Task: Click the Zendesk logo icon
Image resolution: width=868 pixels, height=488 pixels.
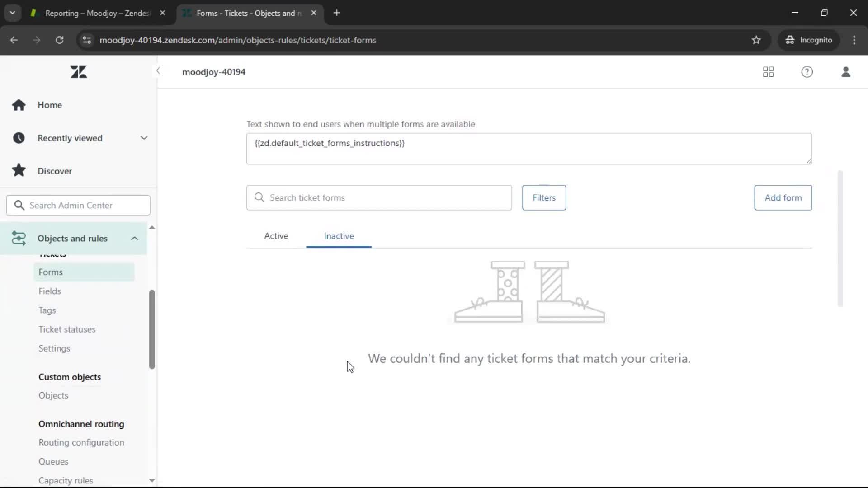Action: pyautogui.click(x=78, y=72)
